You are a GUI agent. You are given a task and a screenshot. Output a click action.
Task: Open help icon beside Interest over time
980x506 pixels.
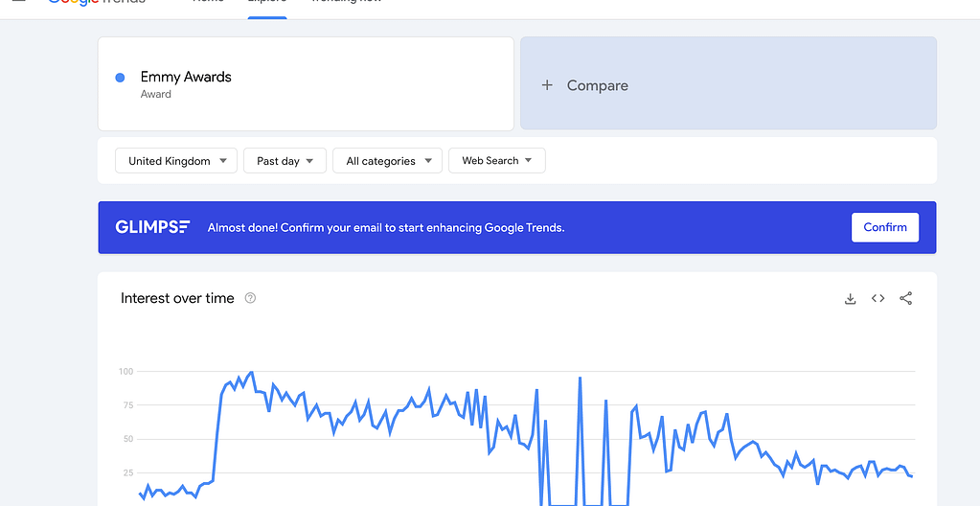250,298
